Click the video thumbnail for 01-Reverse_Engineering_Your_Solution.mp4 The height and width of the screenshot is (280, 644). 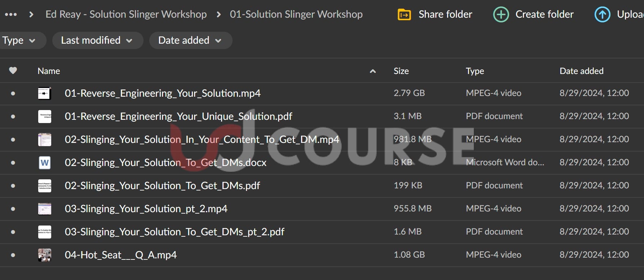[44, 93]
